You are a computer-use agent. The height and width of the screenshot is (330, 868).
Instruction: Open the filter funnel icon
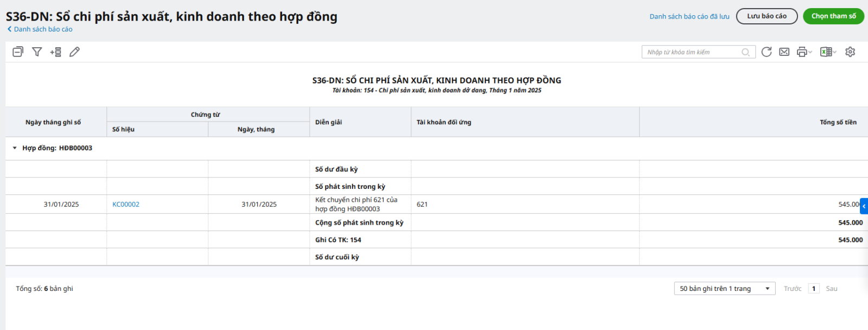click(x=37, y=52)
